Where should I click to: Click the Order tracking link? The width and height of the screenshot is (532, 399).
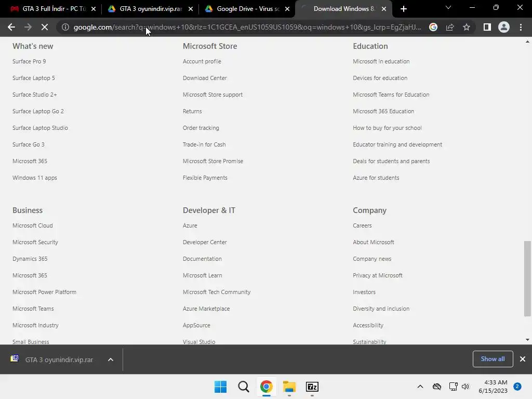tap(201, 128)
